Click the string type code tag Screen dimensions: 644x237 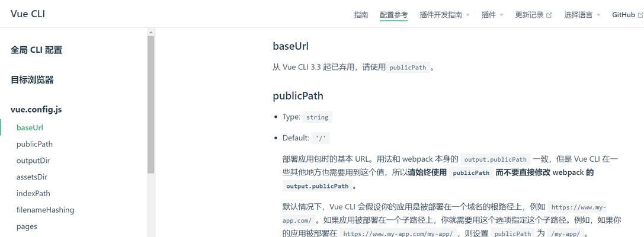point(317,117)
